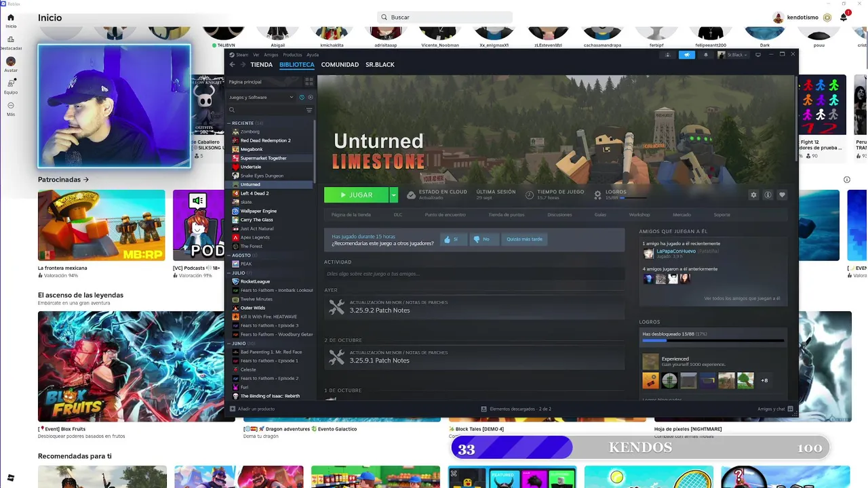Open library advanced filter icon

coord(309,110)
